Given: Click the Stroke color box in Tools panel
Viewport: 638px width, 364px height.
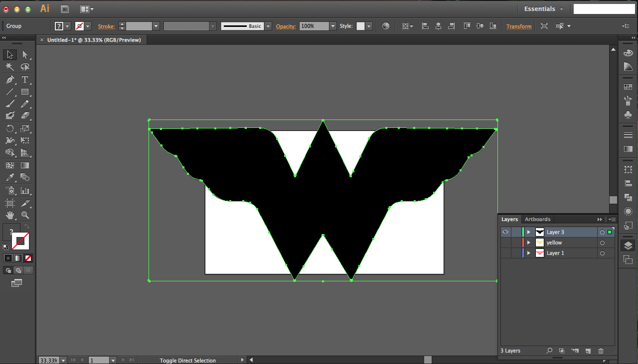Looking at the screenshot, I should pos(20,242).
